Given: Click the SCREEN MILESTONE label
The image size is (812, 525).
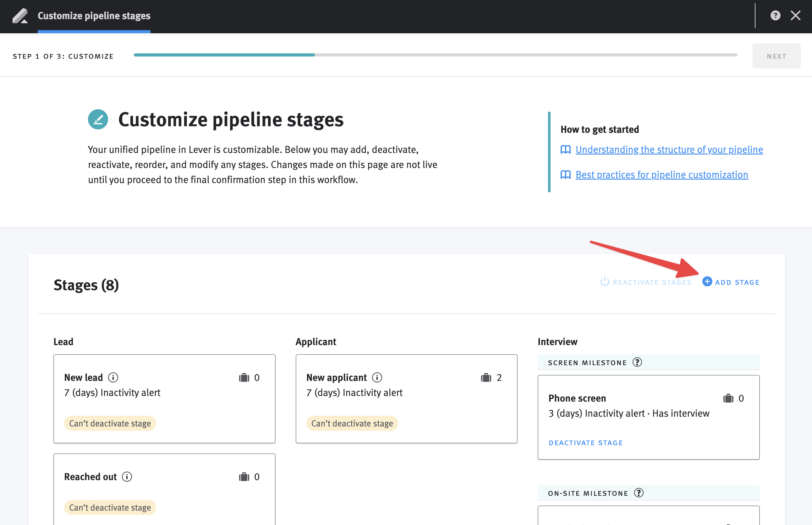Looking at the screenshot, I should [587, 363].
